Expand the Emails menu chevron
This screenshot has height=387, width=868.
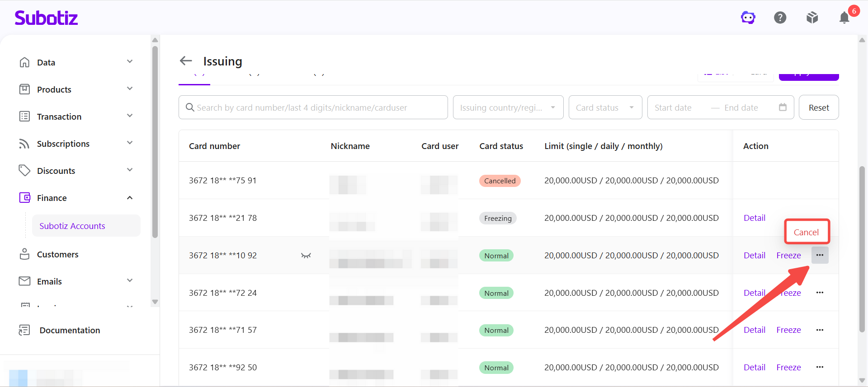click(x=130, y=280)
